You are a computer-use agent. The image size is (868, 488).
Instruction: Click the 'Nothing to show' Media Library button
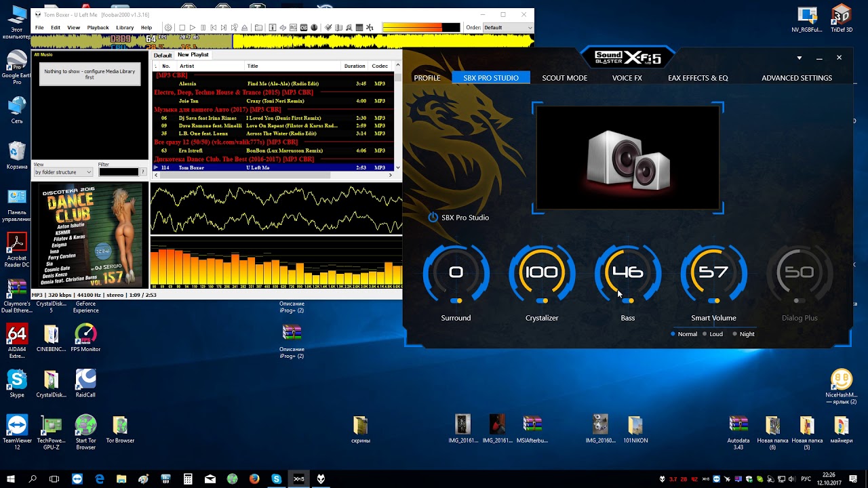pos(90,75)
